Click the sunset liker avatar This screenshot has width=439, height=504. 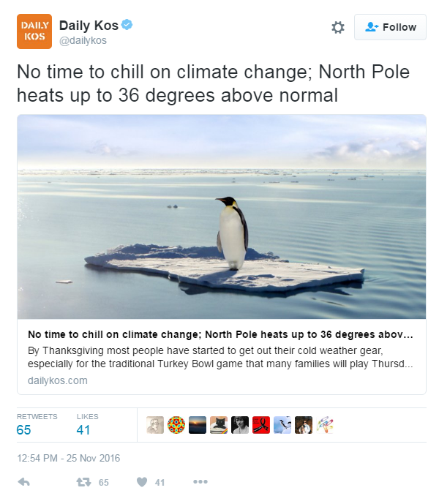198,425
